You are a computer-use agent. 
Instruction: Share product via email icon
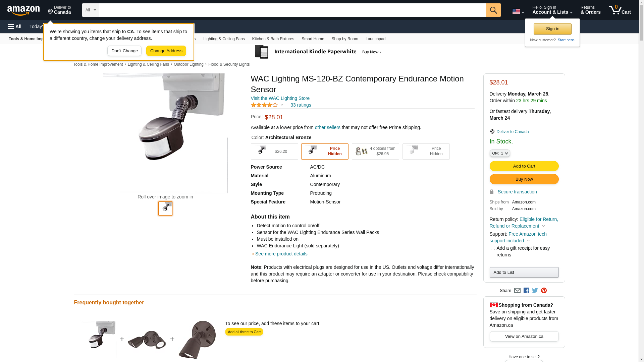click(x=517, y=291)
